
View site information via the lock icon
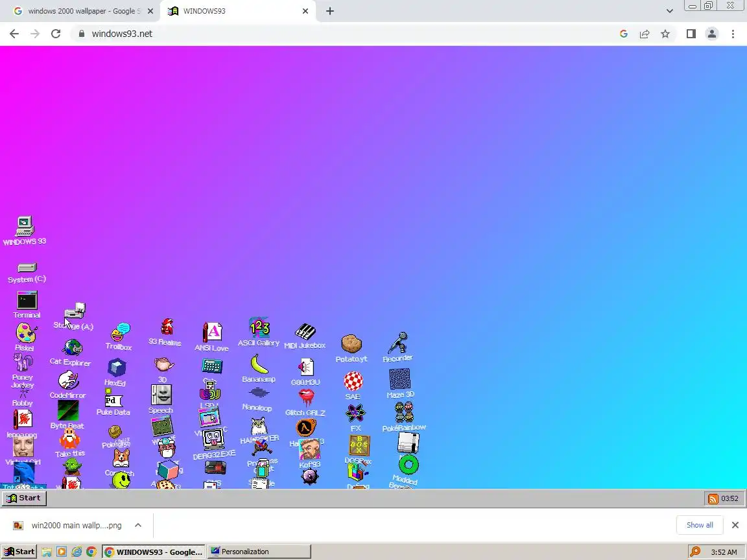coord(82,34)
